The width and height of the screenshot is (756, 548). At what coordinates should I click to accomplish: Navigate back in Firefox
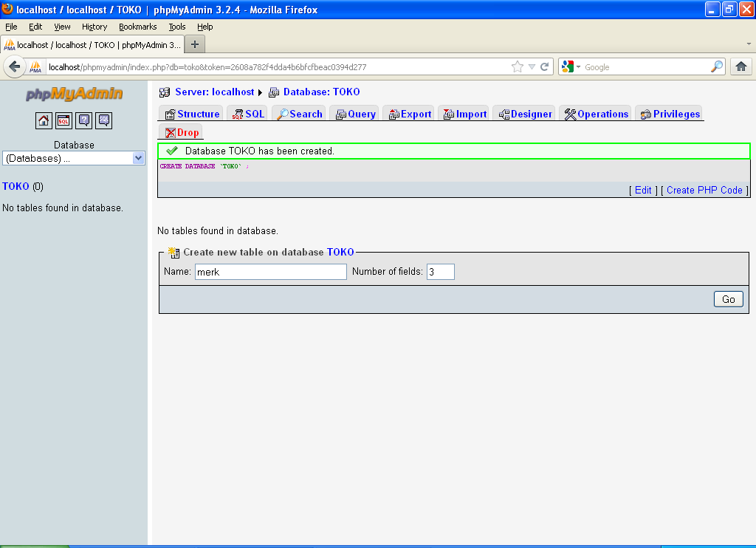pyautogui.click(x=15, y=66)
